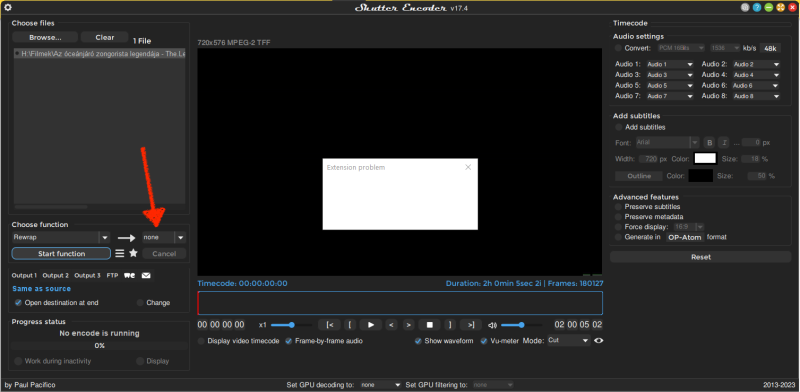Step forward one frame
This screenshot has height=392, width=800.
click(408, 325)
